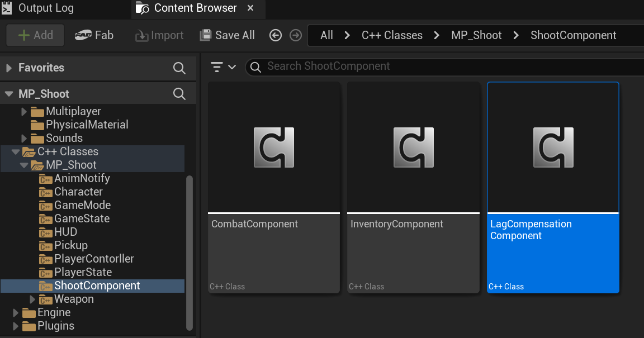Select the MP_Shoot breadcrumb
The height and width of the screenshot is (338, 644).
coord(476,35)
